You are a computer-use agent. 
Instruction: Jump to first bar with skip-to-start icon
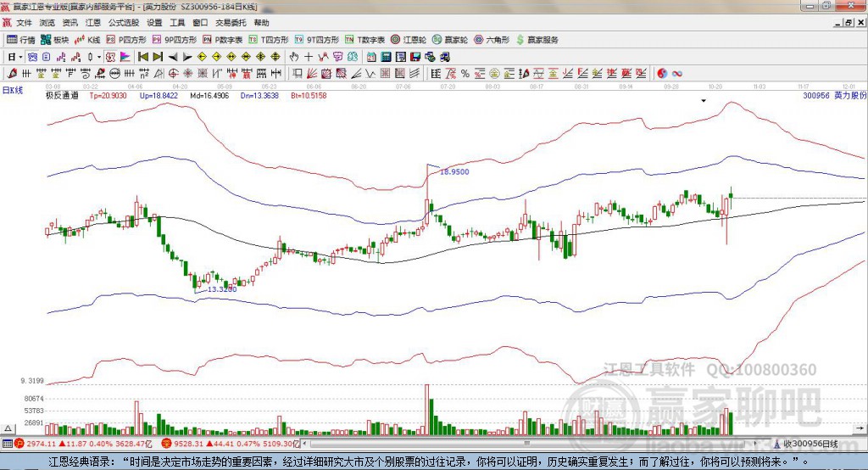click(142, 57)
